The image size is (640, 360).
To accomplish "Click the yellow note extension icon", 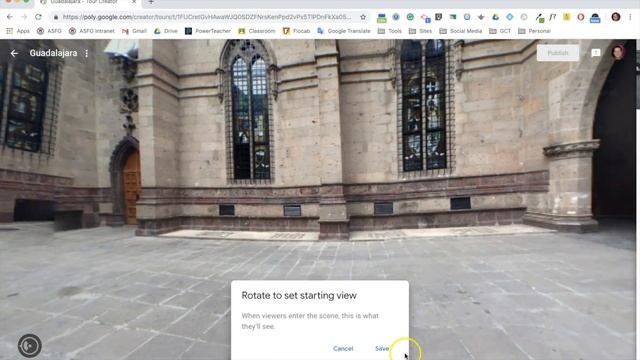I will 567,17.
